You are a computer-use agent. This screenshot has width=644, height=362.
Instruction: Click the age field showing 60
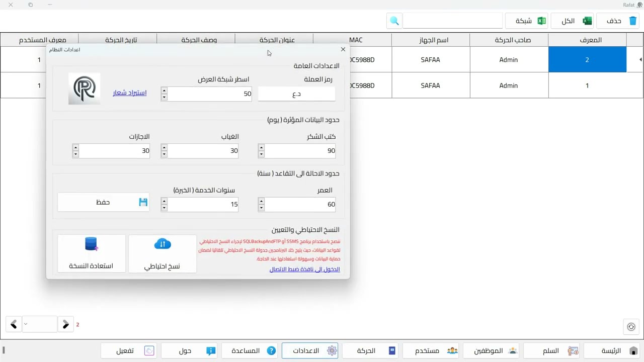point(300,204)
